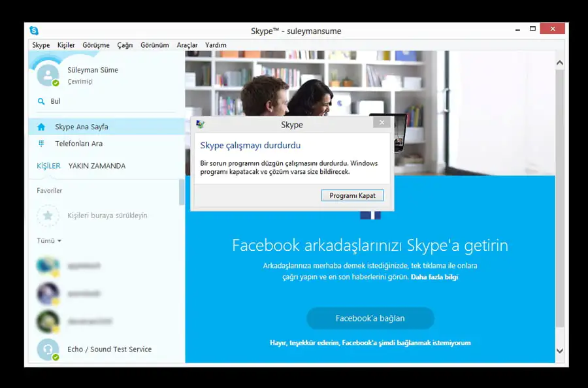Click the Facebook arkadaşlarınızı Skype'a getirin headline
The image size is (588, 388).
point(370,245)
